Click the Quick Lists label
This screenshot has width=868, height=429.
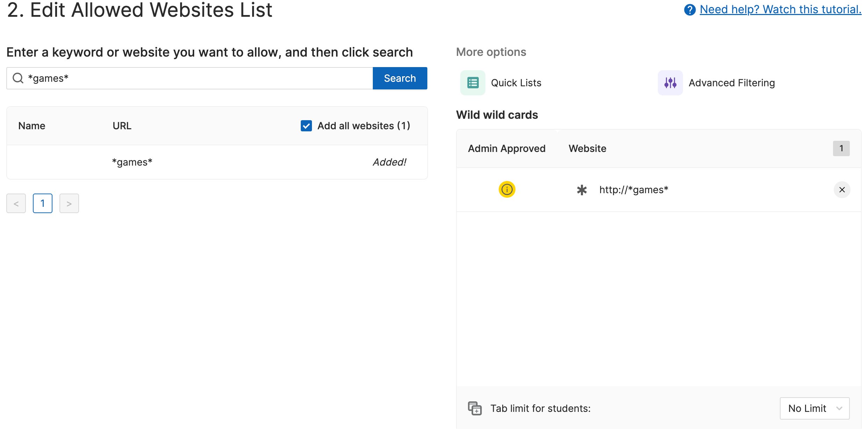(x=516, y=83)
